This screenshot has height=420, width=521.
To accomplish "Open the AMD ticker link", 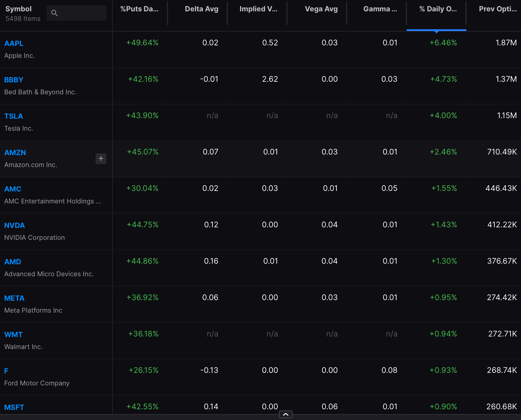I will click(13, 262).
